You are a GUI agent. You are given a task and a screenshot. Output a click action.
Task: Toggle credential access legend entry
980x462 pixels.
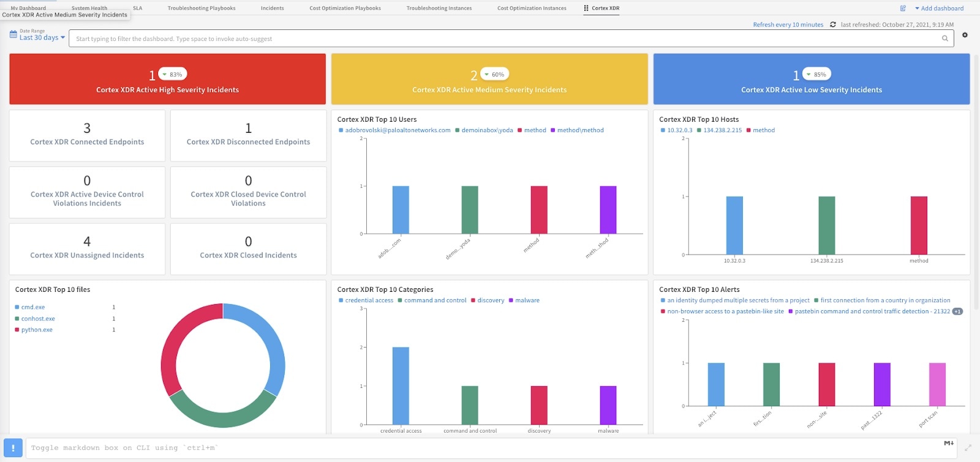click(366, 300)
